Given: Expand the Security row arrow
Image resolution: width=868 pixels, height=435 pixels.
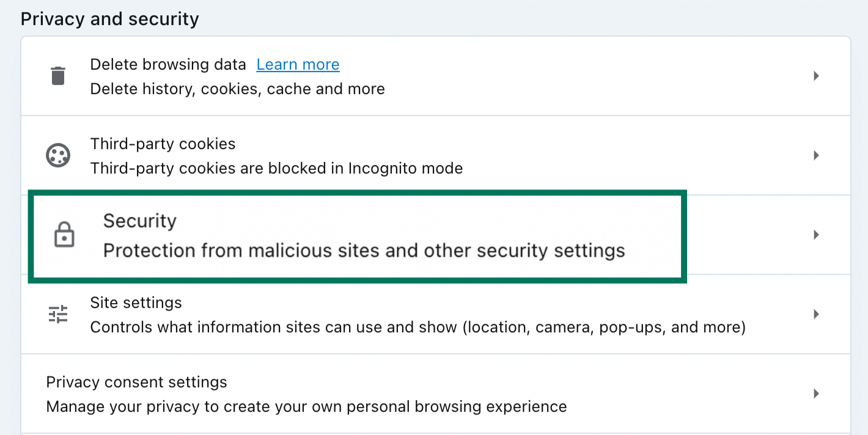Looking at the screenshot, I should click(x=816, y=235).
